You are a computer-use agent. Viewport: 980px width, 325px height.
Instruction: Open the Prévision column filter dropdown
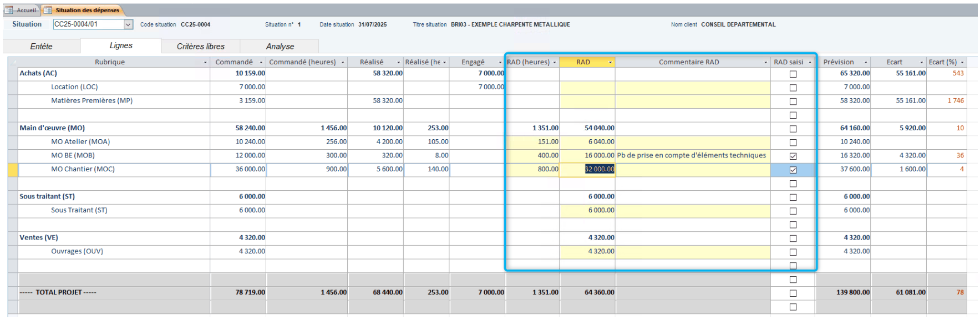pos(865,63)
